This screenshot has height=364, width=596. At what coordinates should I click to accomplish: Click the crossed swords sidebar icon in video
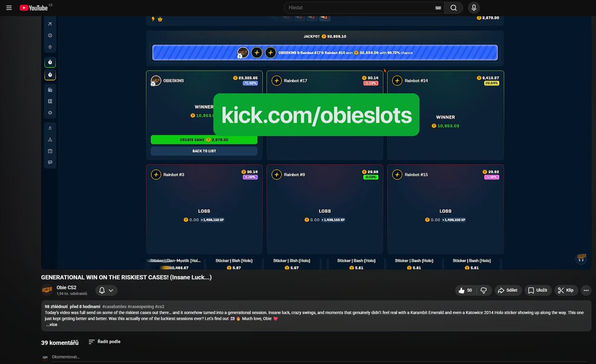coord(50,24)
